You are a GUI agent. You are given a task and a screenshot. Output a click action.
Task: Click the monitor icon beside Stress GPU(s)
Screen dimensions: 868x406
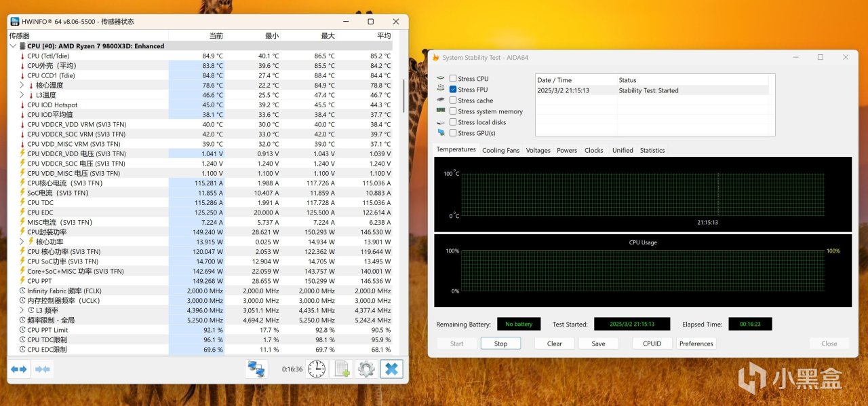click(441, 133)
